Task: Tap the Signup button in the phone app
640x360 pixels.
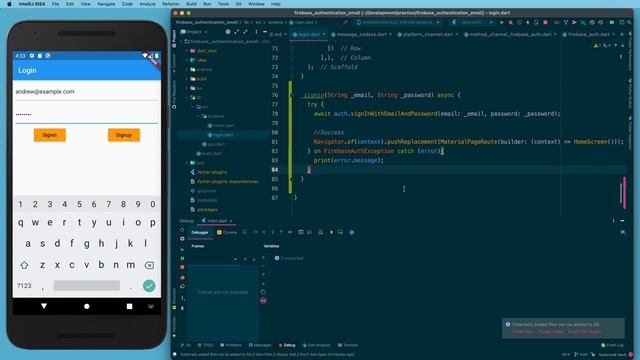Action: point(124,135)
